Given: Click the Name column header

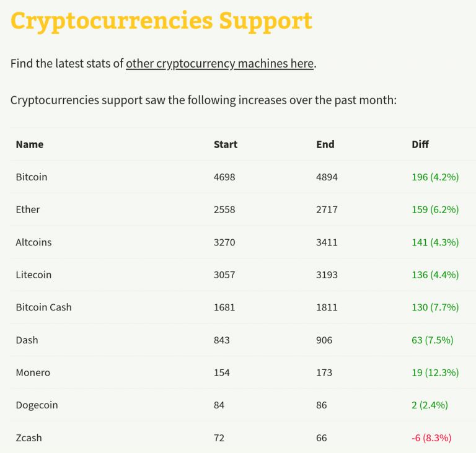Looking at the screenshot, I should pos(30,144).
